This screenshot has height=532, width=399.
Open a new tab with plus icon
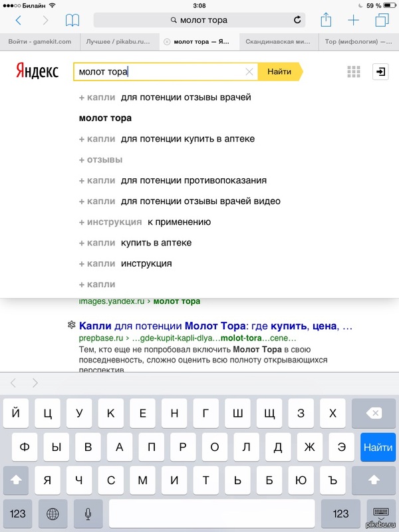tap(353, 20)
